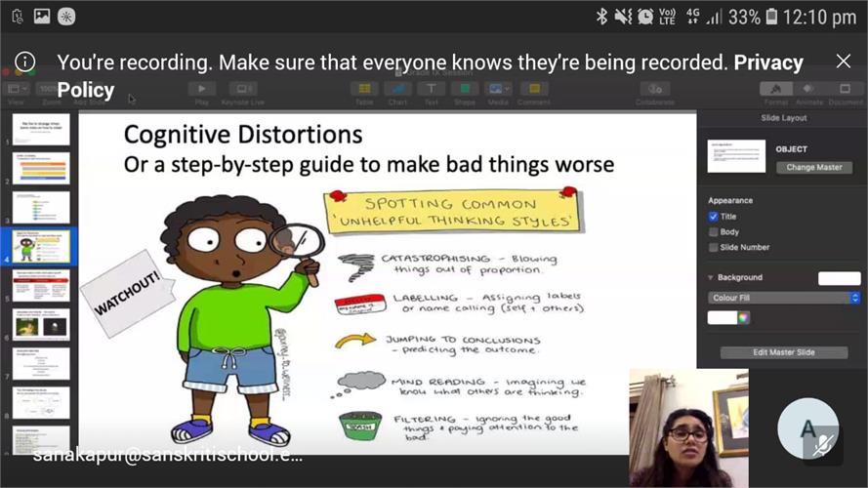Click the WATCHOUT! callout shape
This screenshot has width=868, height=488.
click(127, 293)
